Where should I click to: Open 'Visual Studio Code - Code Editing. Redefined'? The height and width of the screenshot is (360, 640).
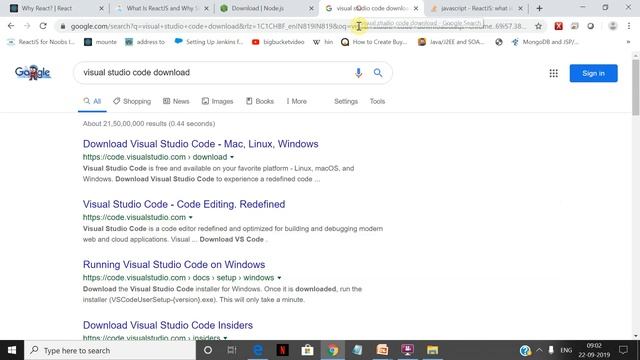[184, 204]
